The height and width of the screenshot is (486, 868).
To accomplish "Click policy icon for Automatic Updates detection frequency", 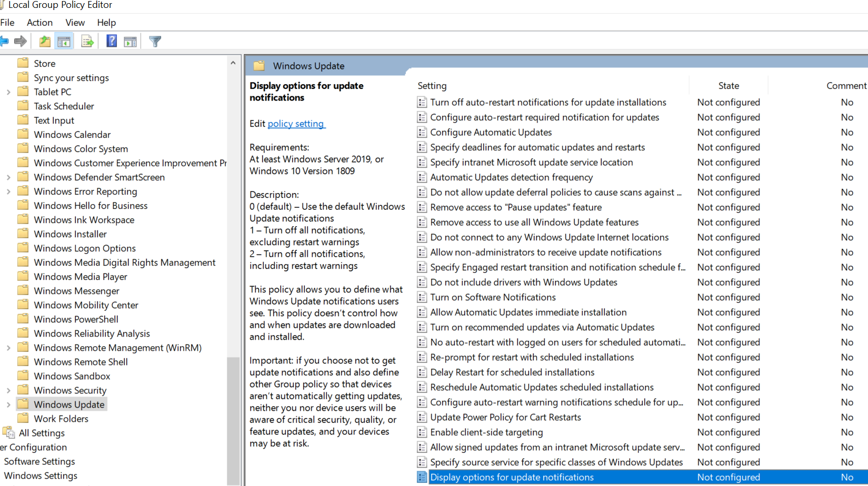I will [x=422, y=177].
